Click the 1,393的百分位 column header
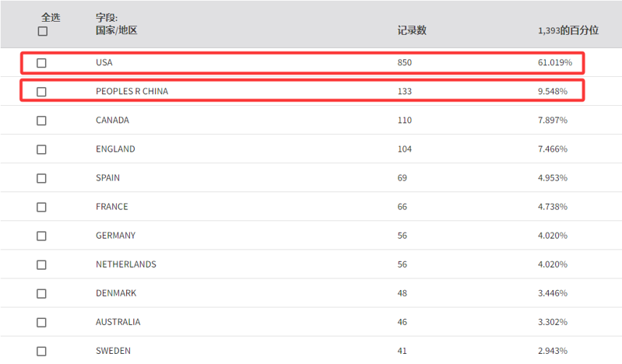This screenshot has width=622, height=364. [x=568, y=30]
